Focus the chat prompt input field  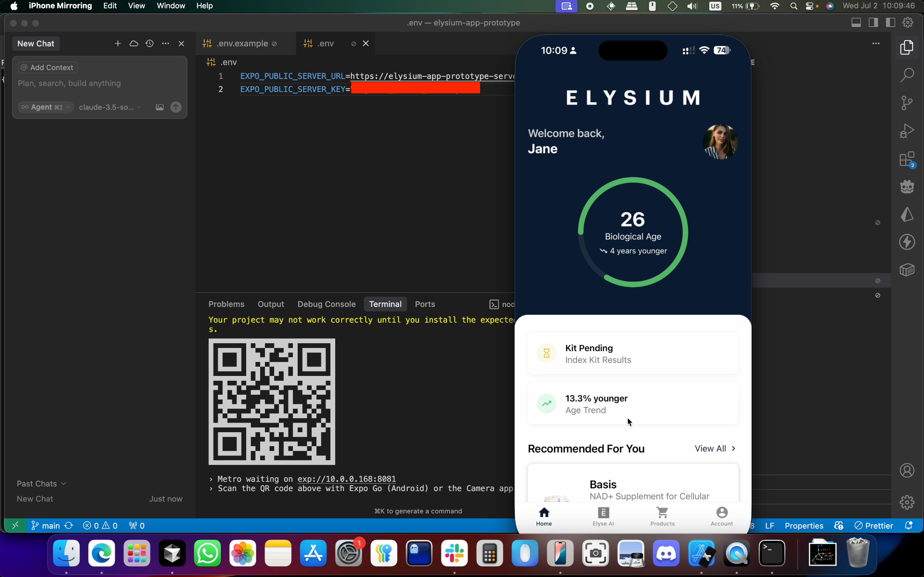pyautogui.click(x=100, y=83)
